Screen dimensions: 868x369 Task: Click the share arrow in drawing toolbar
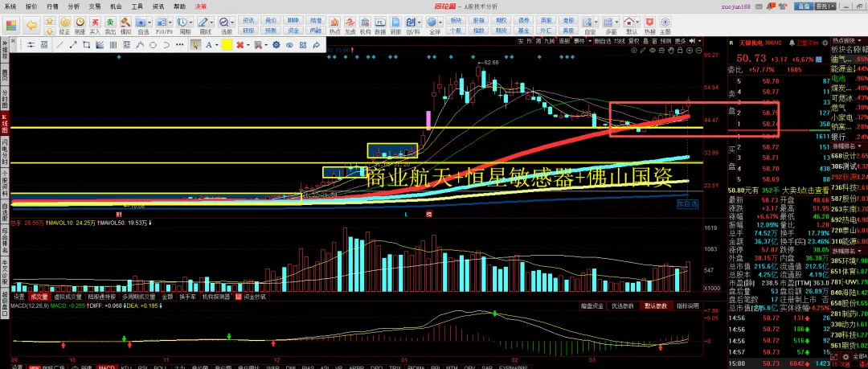tap(317, 45)
